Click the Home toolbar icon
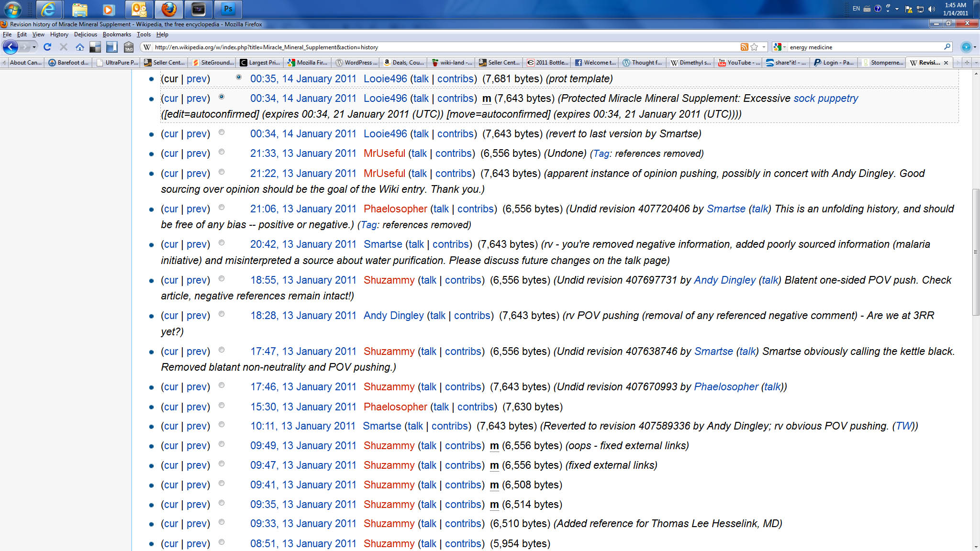Screen dimensions: 980x551 coord(80,47)
